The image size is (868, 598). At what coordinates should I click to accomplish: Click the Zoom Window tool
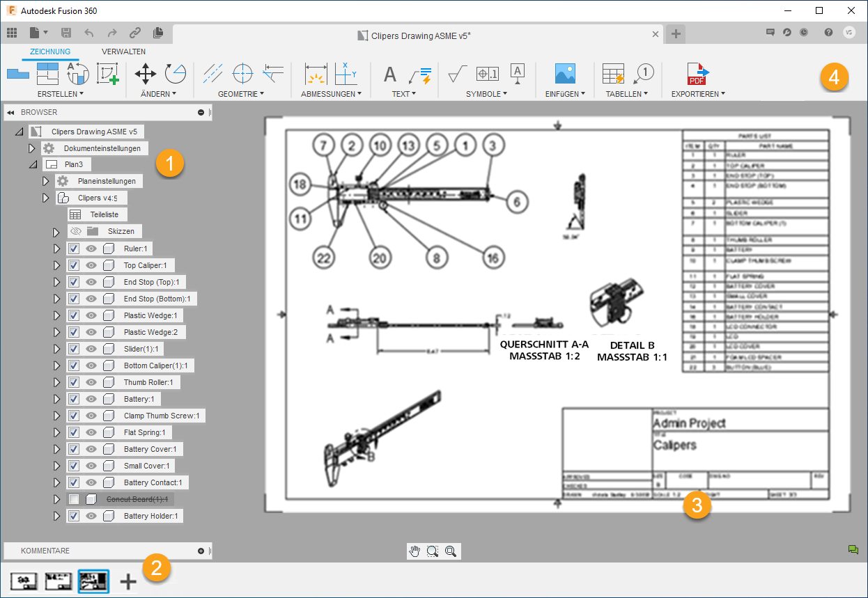[x=433, y=551]
